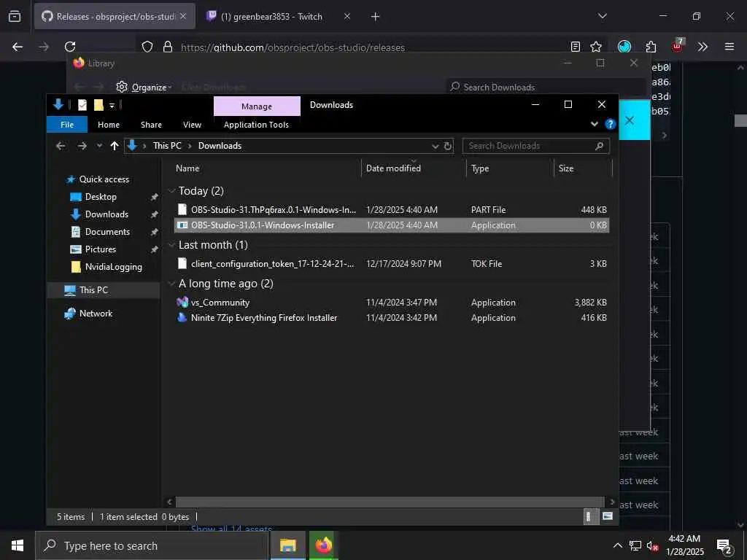Open the Application Tools tab

256,125
